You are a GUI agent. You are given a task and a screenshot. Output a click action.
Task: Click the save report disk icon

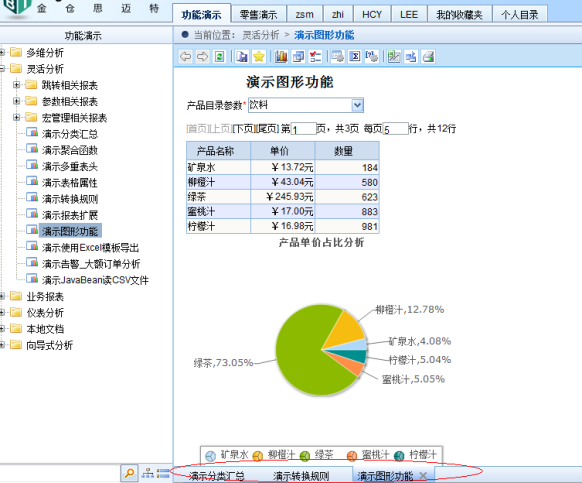pyautogui.click(x=242, y=57)
